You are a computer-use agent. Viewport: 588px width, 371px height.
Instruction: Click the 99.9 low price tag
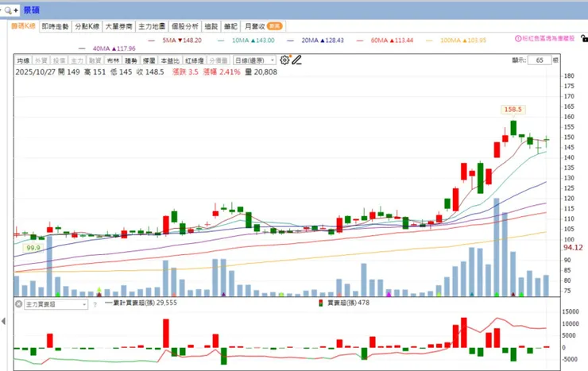pos(33,248)
